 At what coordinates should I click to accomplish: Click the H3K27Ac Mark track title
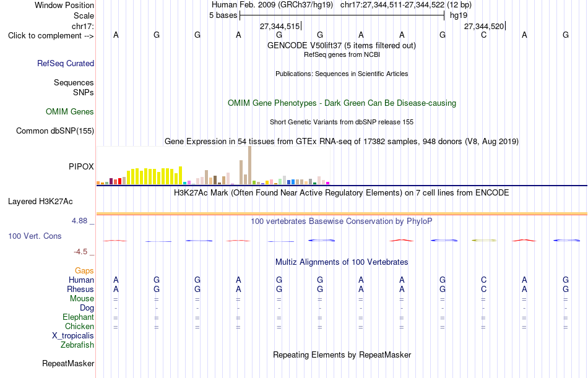[342, 193]
